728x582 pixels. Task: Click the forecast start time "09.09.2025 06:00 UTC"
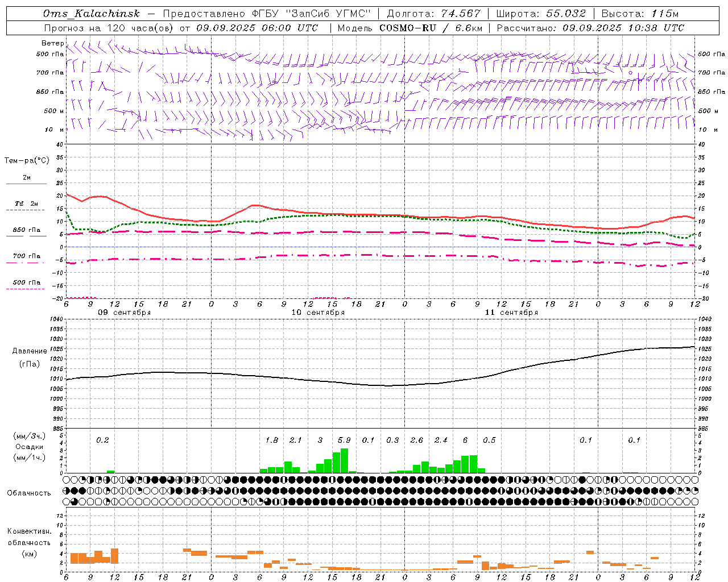[257, 28]
